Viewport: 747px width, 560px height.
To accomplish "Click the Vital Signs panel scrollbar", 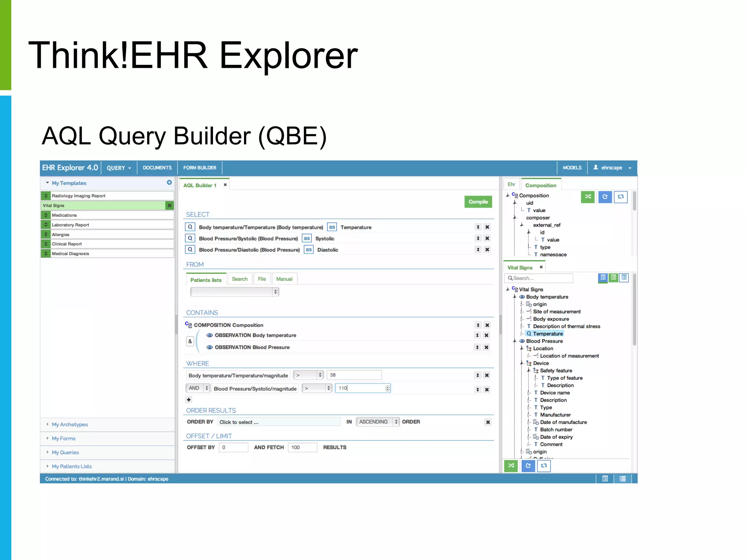I will [635, 310].
